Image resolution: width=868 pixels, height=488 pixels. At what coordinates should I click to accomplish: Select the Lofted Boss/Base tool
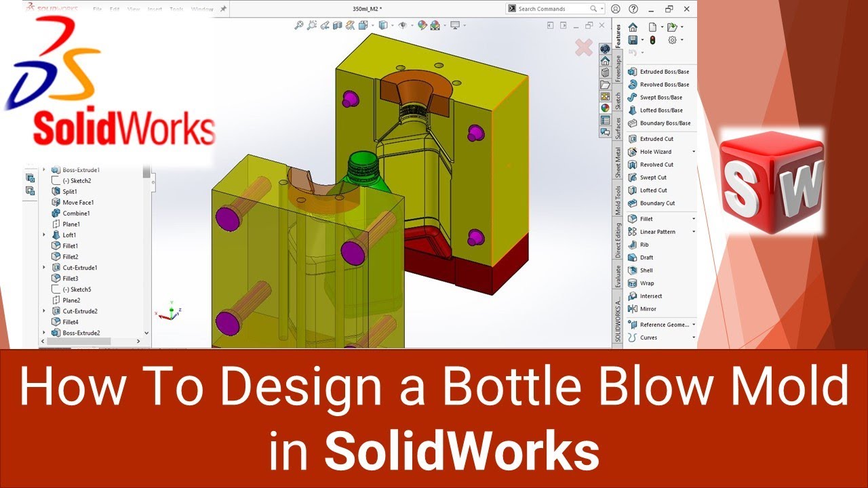pyautogui.click(x=655, y=110)
